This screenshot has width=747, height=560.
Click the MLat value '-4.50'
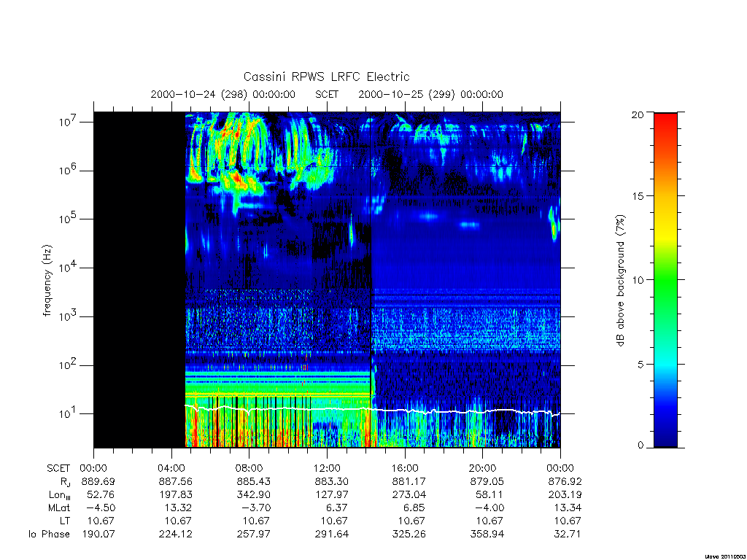pos(101,508)
